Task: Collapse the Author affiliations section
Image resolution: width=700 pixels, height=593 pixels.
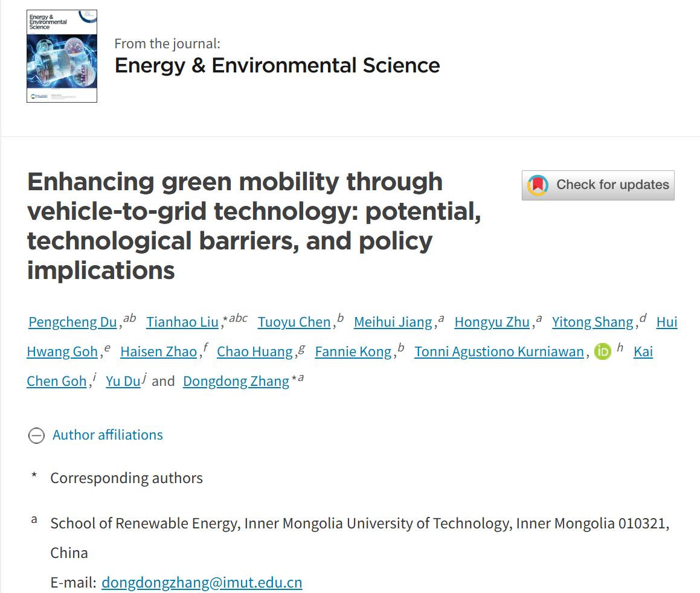Action: 108,435
